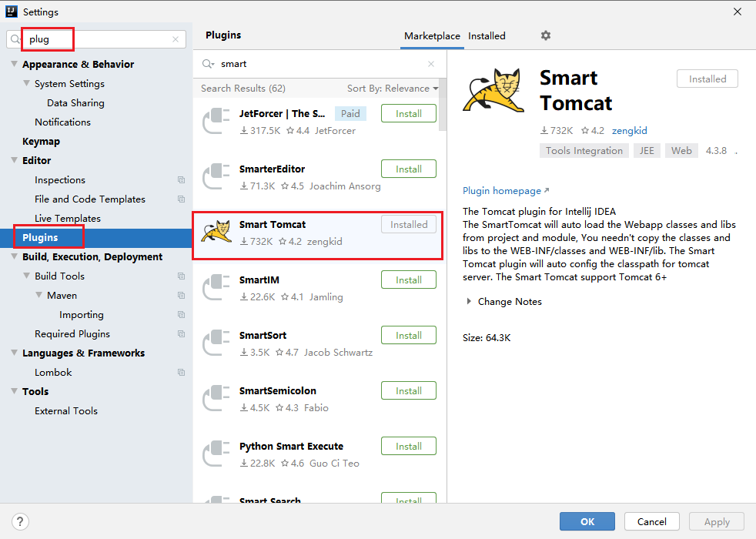756x539 pixels.
Task: Close the Settings dialog window
Action: (738, 12)
